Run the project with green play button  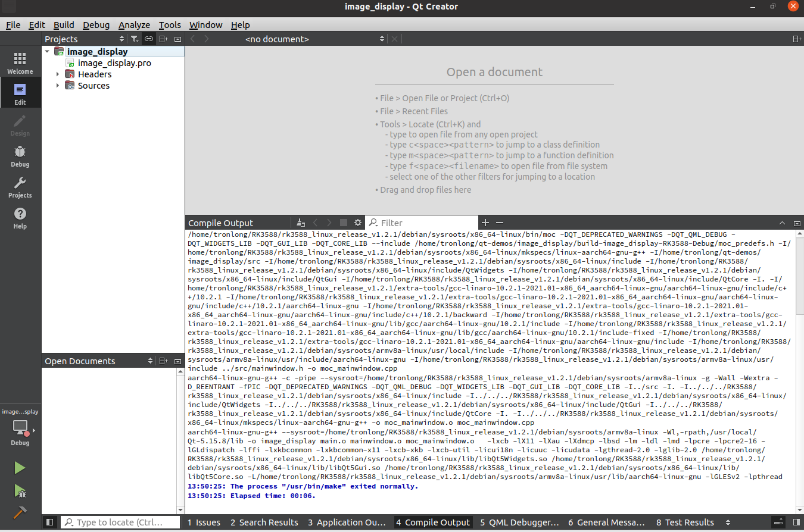click(20, 468)
